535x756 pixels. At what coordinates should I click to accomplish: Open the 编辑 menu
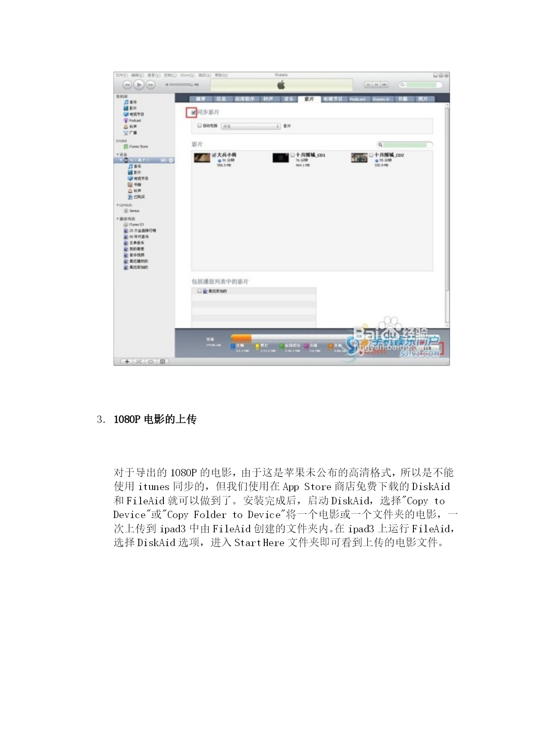pyautogui.click(x=138, y=75)
